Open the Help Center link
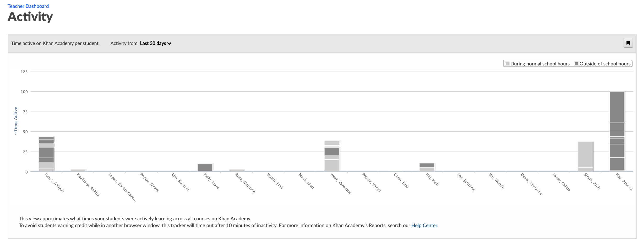Viewport: 644px width, 247px height. 424,225
